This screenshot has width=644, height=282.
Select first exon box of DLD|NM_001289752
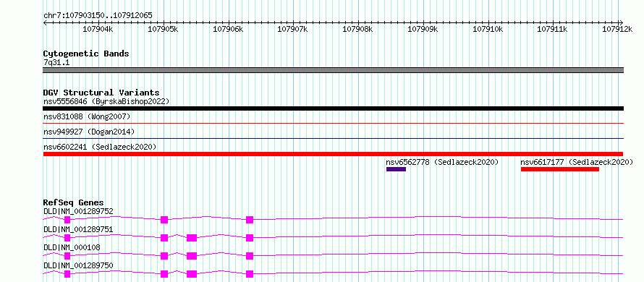point(67,220)
